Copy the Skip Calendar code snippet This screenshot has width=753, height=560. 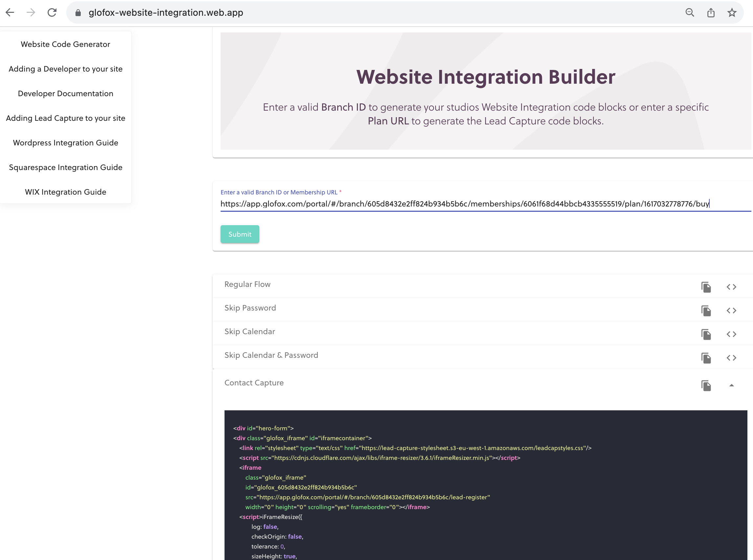(x=706, y=334)
